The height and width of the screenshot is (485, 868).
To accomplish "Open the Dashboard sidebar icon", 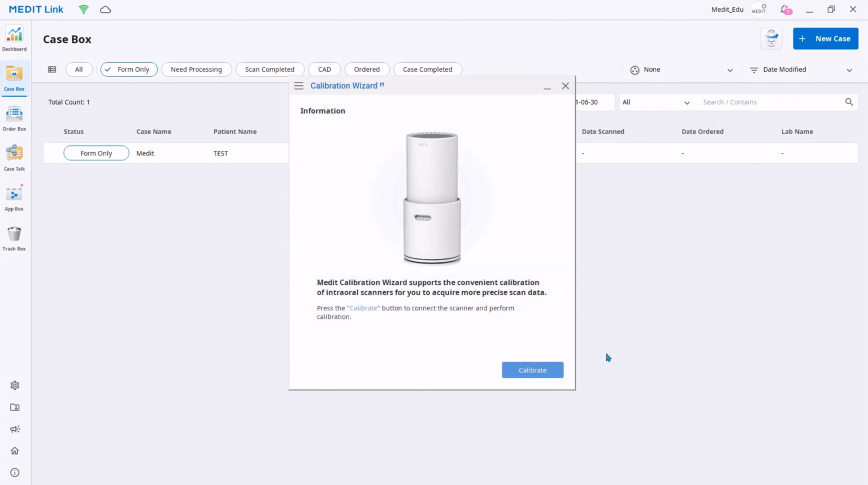I will (x=14, y=38).
